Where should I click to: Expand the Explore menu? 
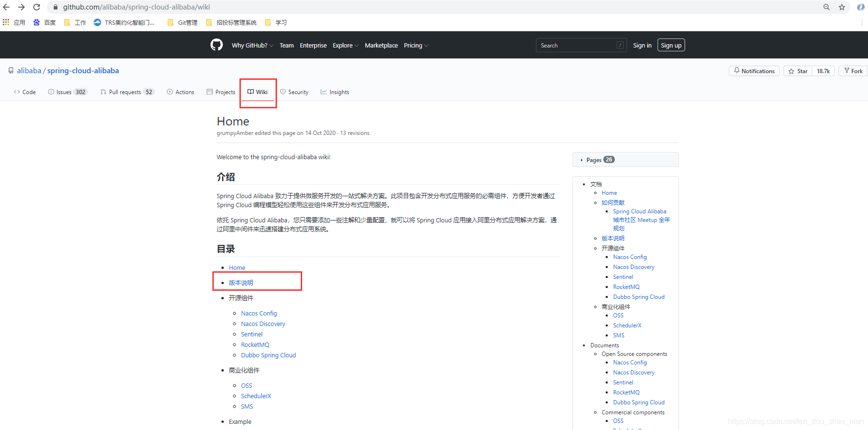click(x=345, y=46)
